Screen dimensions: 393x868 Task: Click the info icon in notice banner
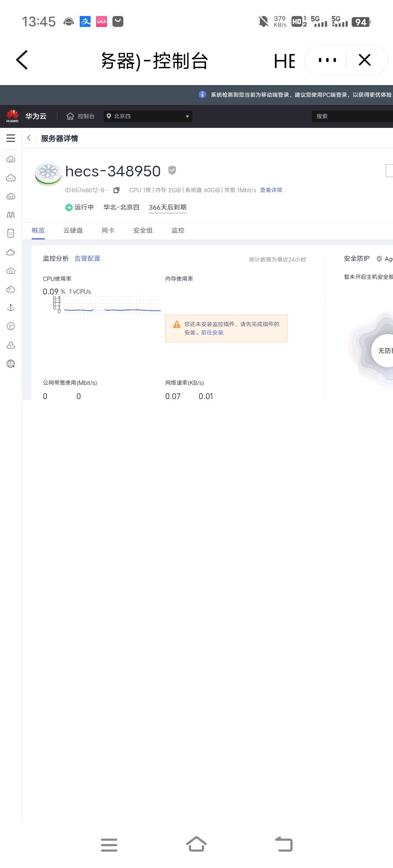(x=202, y=95)
